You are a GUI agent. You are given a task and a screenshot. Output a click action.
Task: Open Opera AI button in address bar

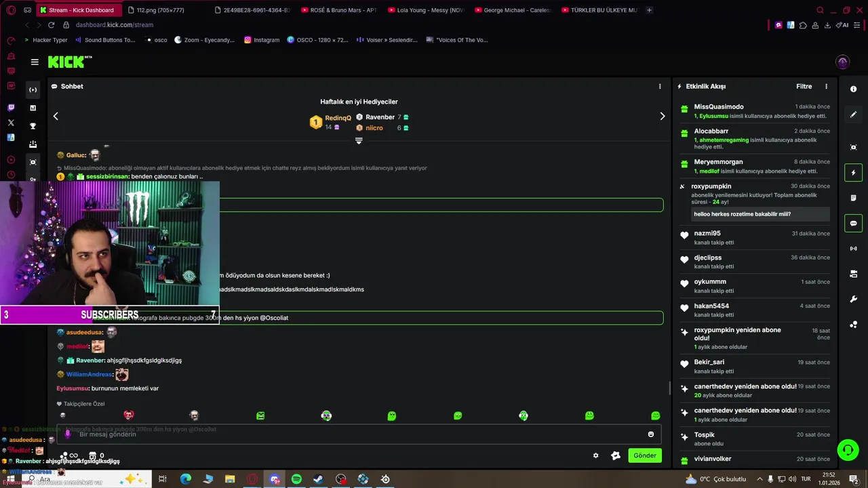point(842,25)
